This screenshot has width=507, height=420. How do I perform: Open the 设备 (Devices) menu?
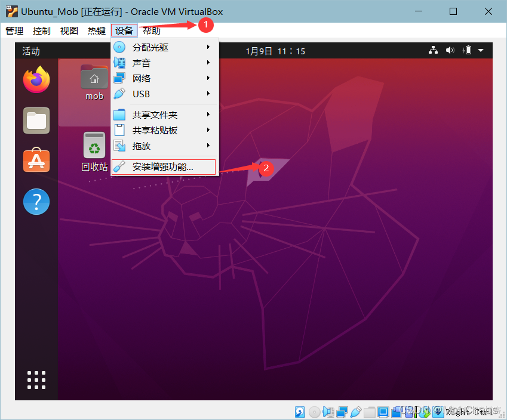point(124,30)
